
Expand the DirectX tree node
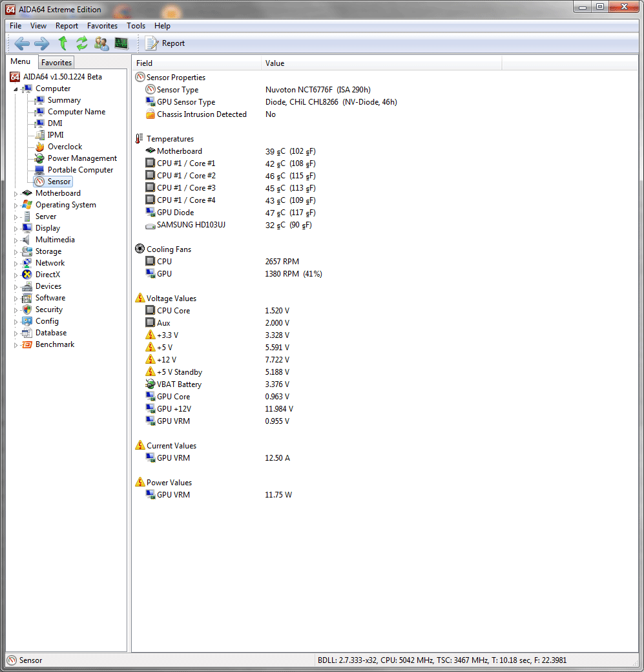tap(16, 275)
